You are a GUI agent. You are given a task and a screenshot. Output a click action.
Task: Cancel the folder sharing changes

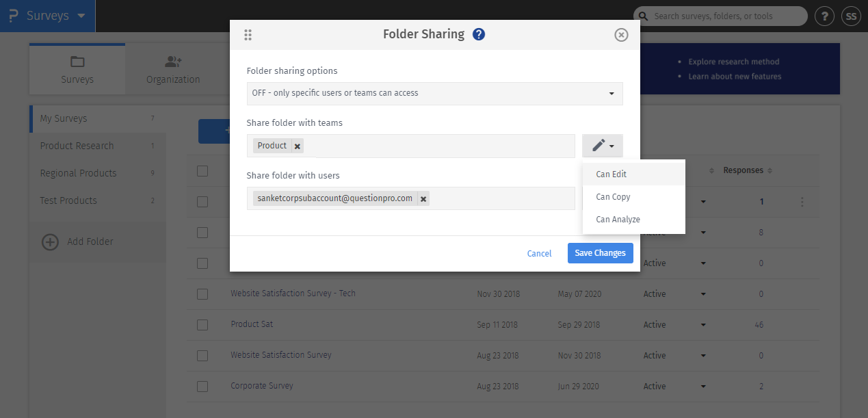(539, 254)
